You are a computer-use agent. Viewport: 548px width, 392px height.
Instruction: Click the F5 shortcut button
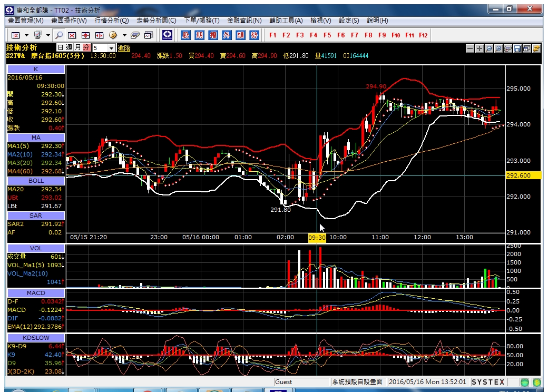[327, 35]
